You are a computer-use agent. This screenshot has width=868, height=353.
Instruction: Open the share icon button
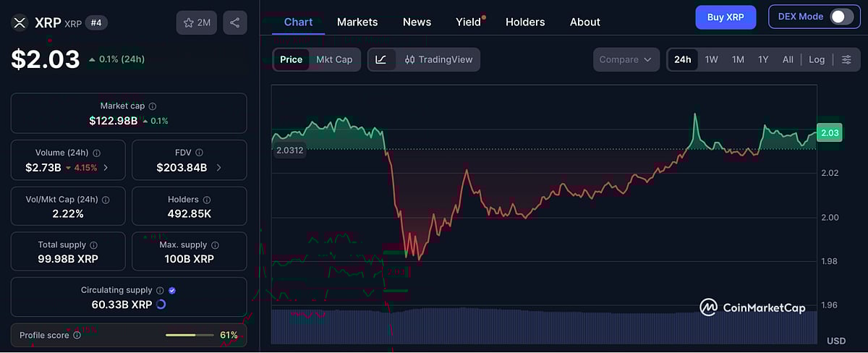pos(235,22)
